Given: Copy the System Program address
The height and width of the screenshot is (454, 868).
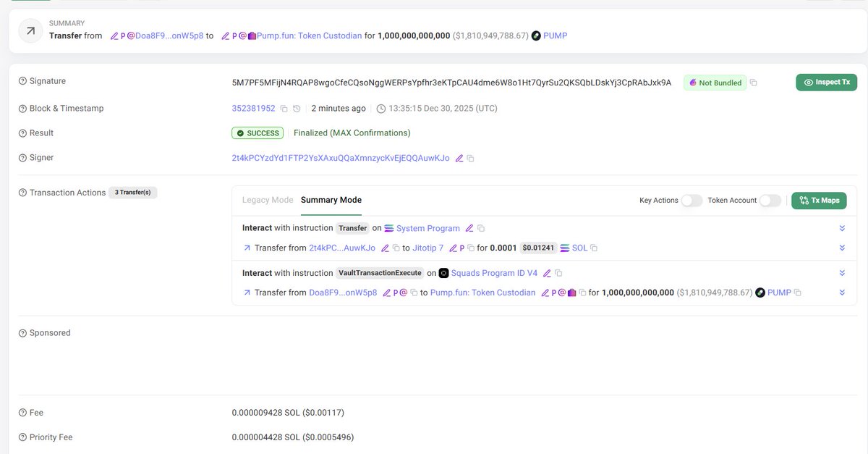Looking at the screenshot, I should (x=481, y=228).
